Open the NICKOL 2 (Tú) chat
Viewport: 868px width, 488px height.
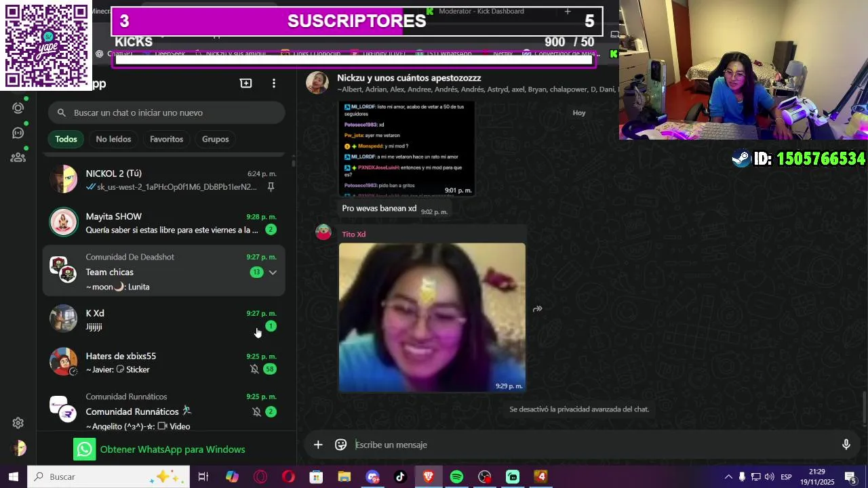163,180
